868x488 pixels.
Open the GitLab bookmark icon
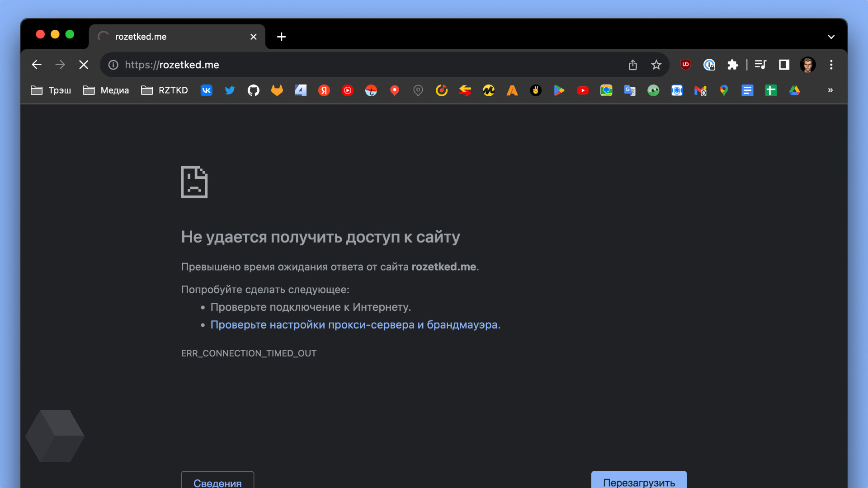tap(277, 90)
